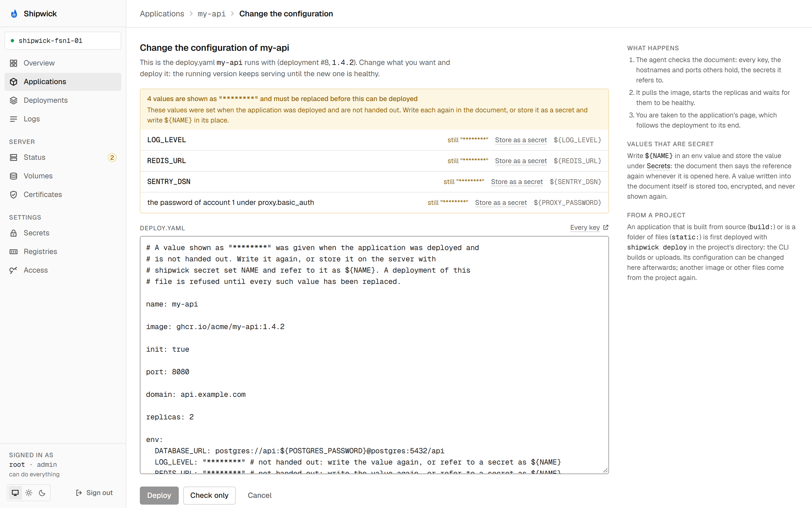The width and height of the screenshot is (812, 508).
Task: Click the Registries icon in sidebar
Action: point(14,252)
